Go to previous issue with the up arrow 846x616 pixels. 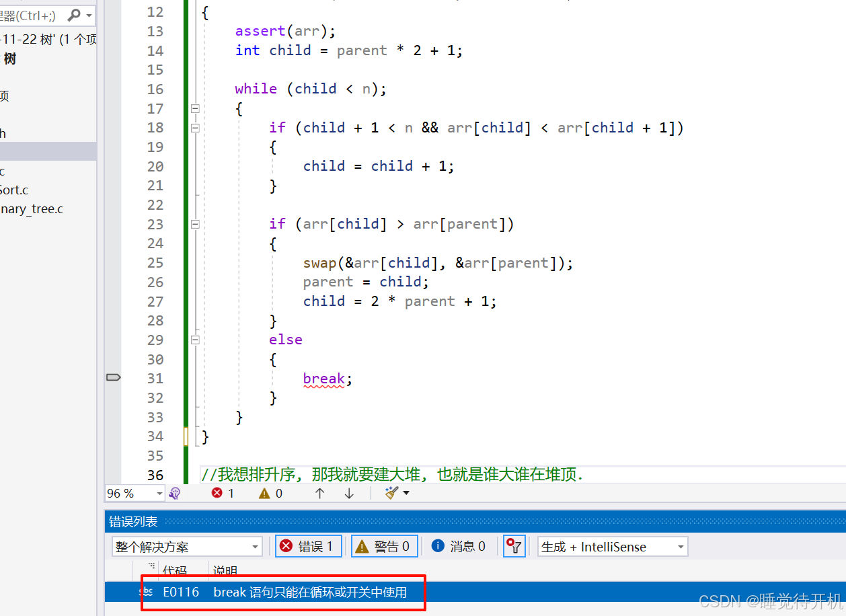coord(319,493)
